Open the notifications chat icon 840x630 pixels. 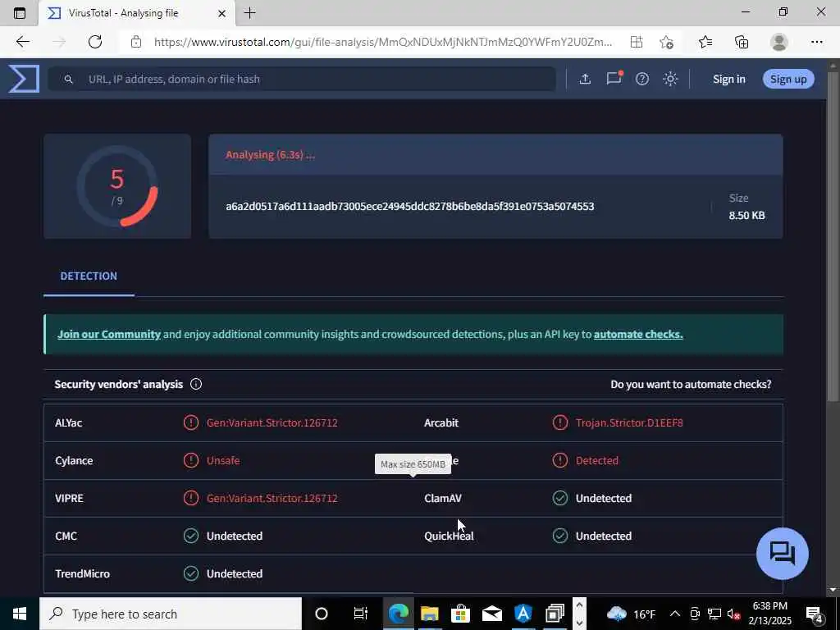coord(614,79)
